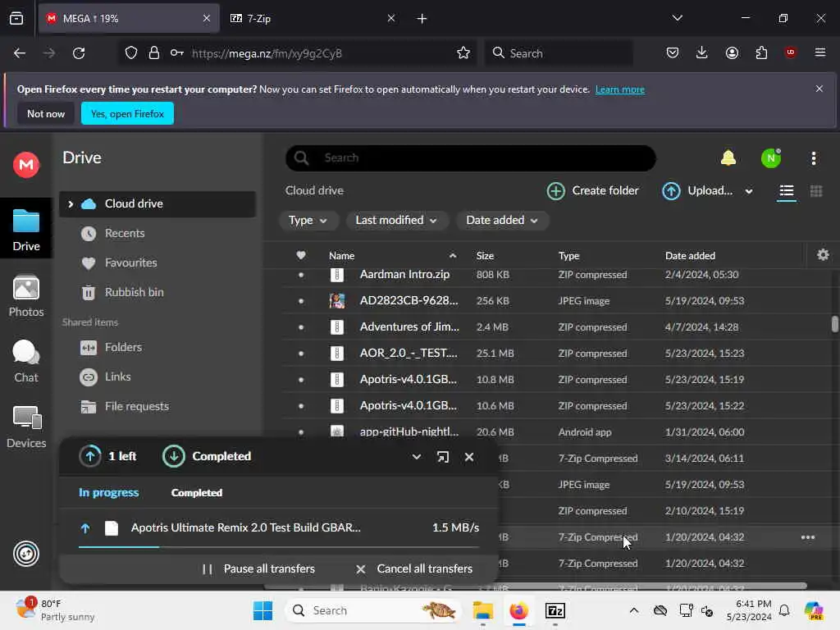This screenshot has width=840, height=630.
Task: Open the row options three-dot menu
Action: pyautogui.click(x=808, y=537)
